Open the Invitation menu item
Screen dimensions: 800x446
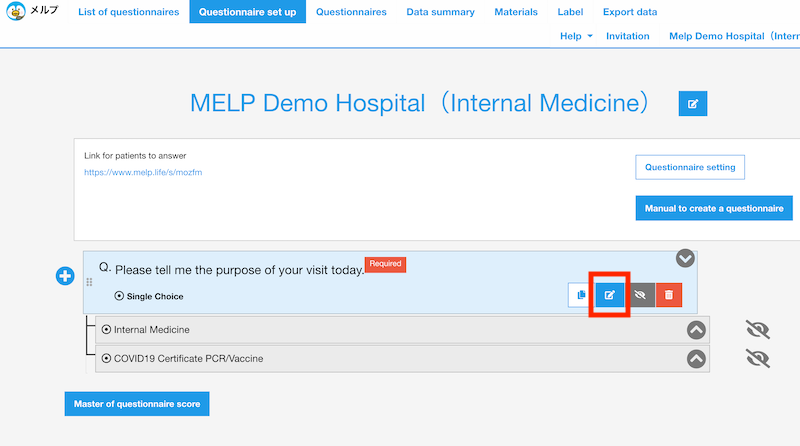click(x=628, y=36)
